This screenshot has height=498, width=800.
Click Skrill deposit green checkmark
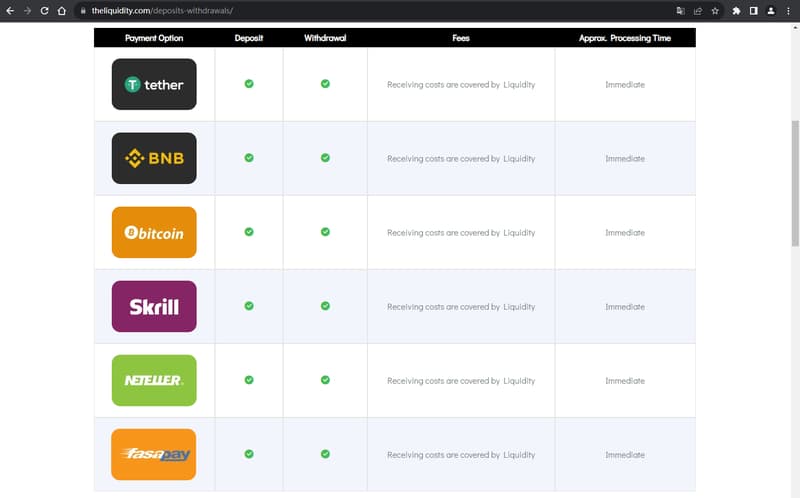249,306
